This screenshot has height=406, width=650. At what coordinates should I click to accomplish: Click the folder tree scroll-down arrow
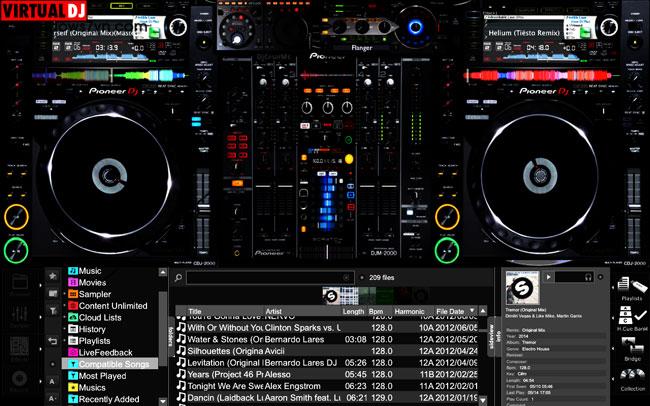point(163,401)
